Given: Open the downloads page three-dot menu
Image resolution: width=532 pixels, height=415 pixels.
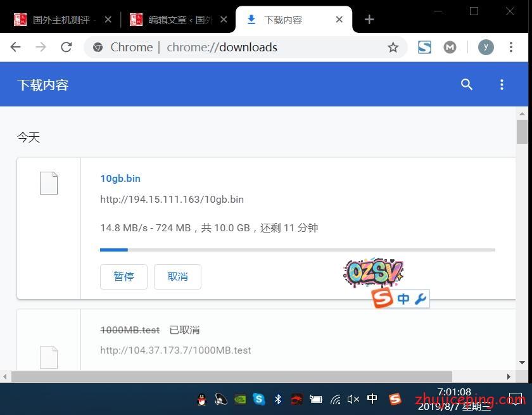Looking at the screenshot, I should click(x=502, y=84).
